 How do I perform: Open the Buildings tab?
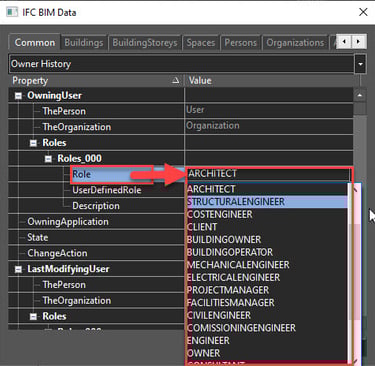(x=84, y=43)
